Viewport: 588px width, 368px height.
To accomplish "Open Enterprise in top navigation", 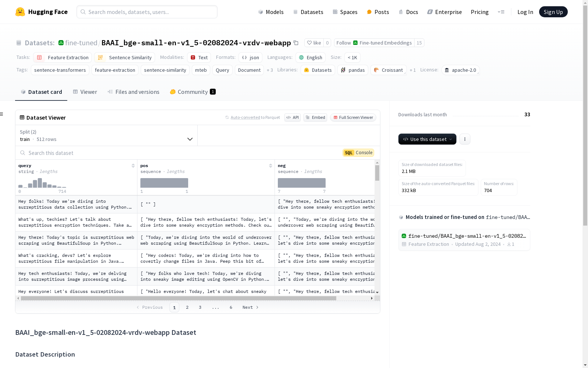I will [x=444, y=12].
